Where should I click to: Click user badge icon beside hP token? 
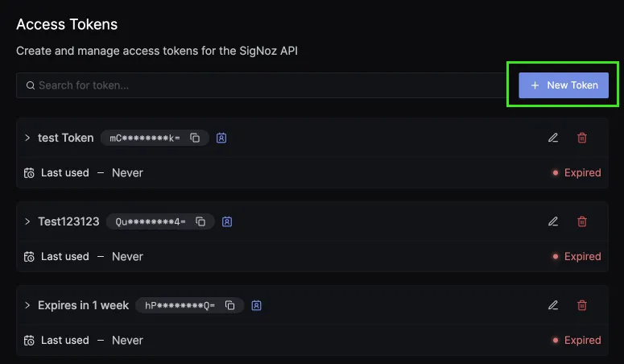(x=256, y=305)
